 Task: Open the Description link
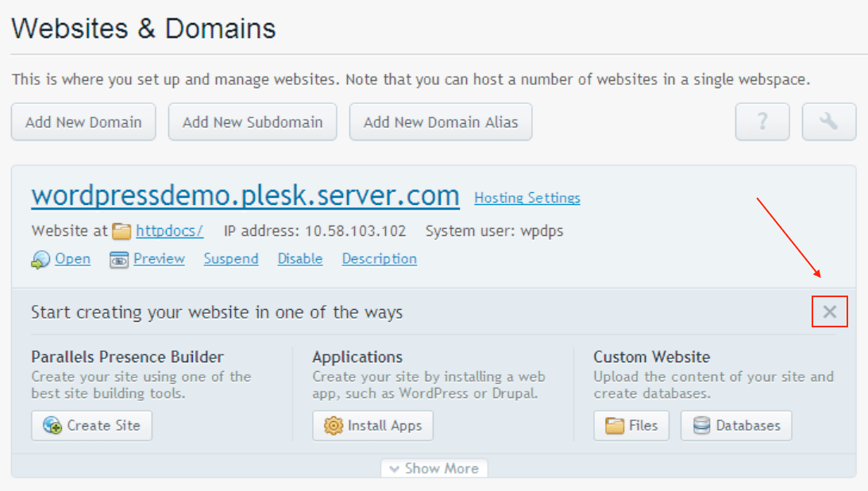click(379, 259)
